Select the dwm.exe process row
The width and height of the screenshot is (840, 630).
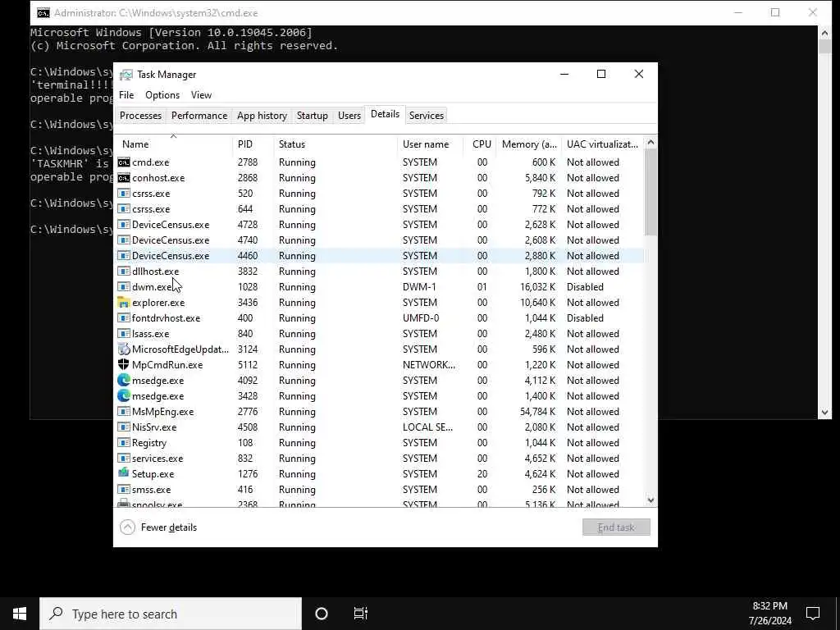click(x=379, y=287)
